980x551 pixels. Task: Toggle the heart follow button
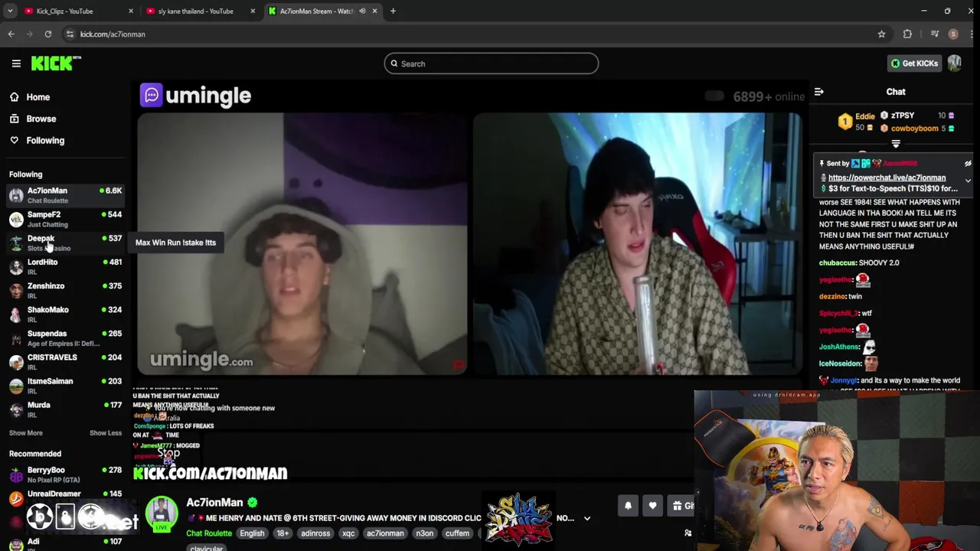click(652, 505)
